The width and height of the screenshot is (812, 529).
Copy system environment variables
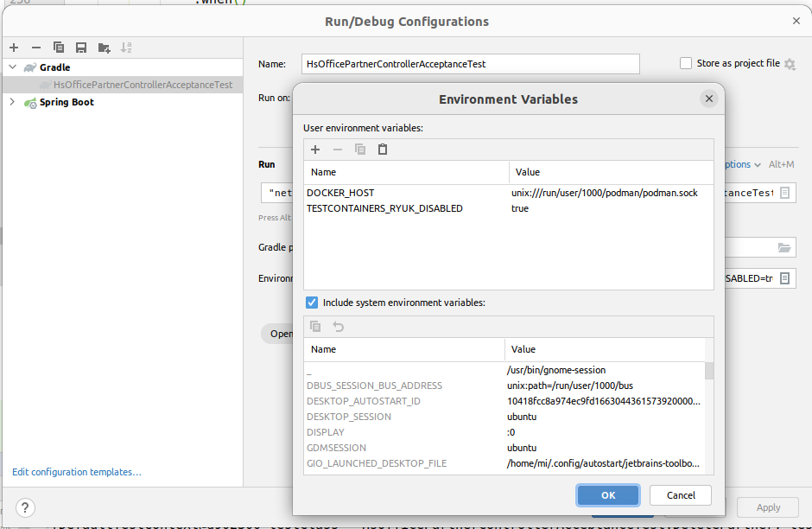pyautogui.click(x=315, y=327)
